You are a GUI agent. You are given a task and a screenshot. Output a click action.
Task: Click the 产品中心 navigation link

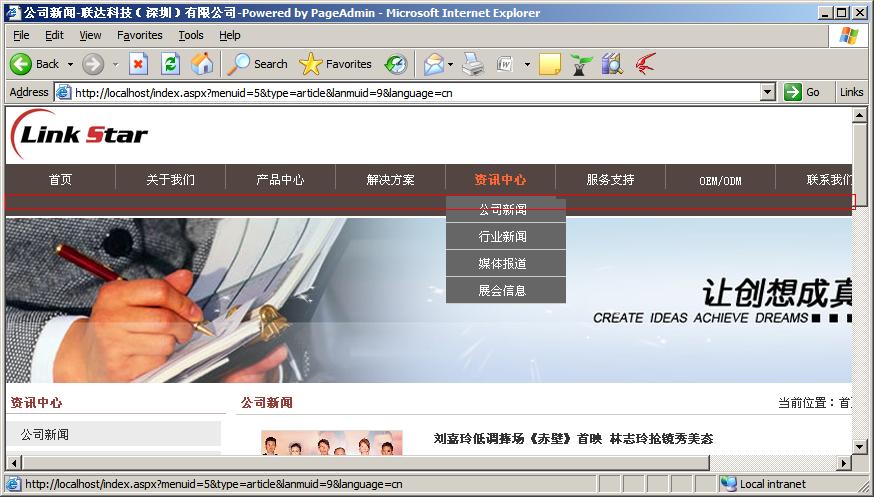[x=280, y=180]
